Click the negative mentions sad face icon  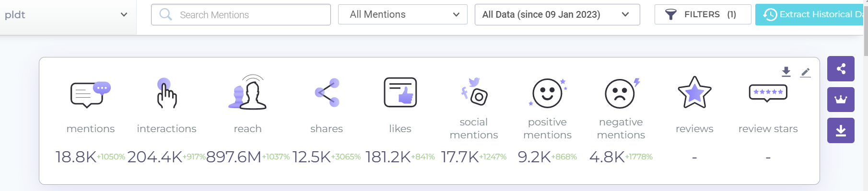pyautogui.click(x=622, y=93)
